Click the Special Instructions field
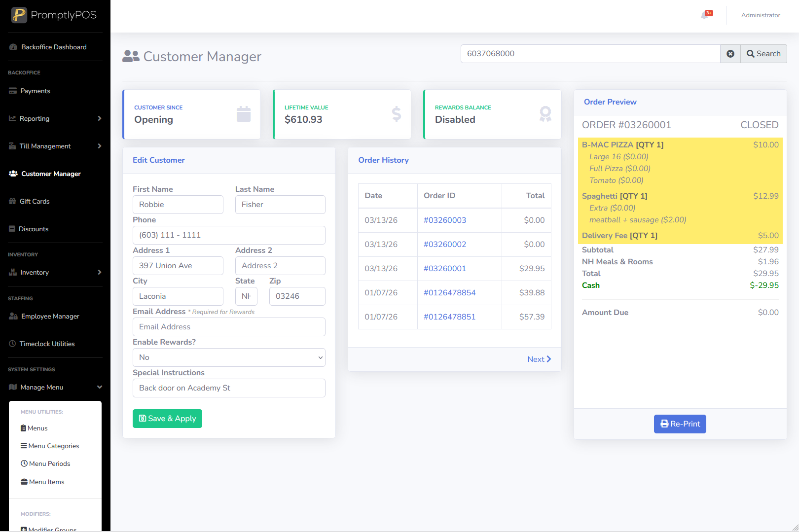 [x=229, y=388]
